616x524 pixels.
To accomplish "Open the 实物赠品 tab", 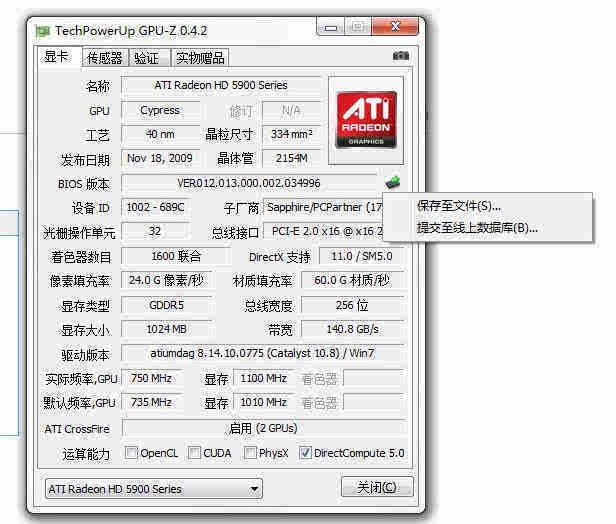I will pyautogui.click(x=200, y=58).
